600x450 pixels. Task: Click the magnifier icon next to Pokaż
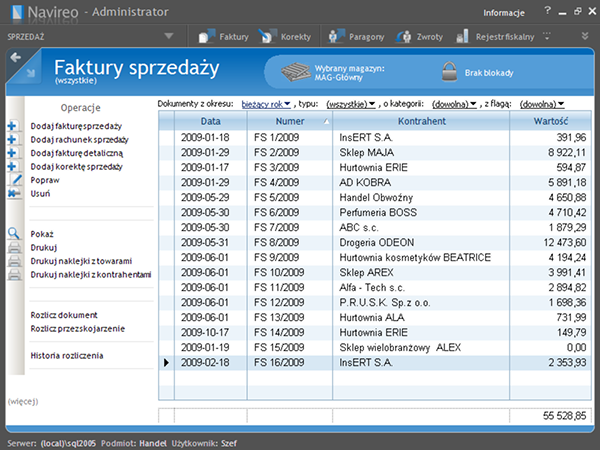[14, 233]
